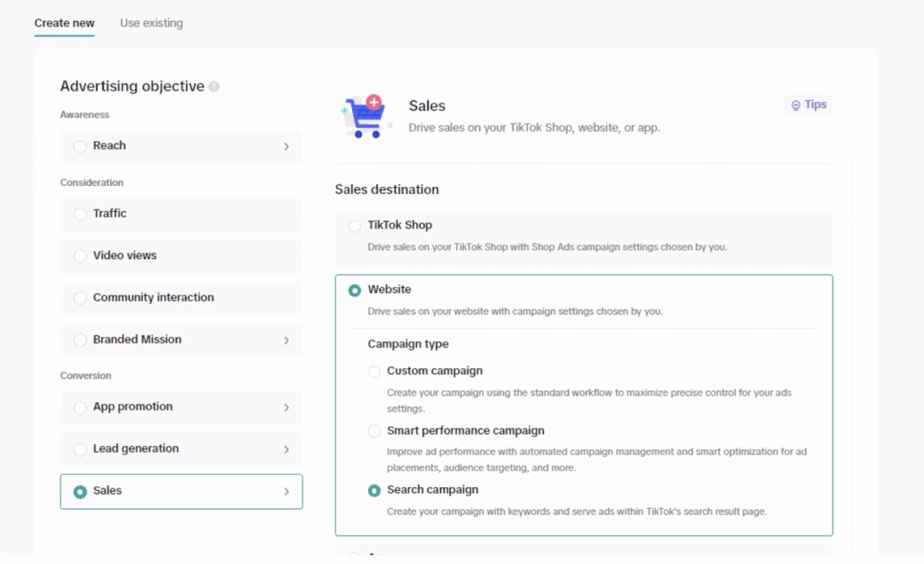This screenshot has height=564, width=924.
Task: Select the Sales objective radio button
Action: 80,492
